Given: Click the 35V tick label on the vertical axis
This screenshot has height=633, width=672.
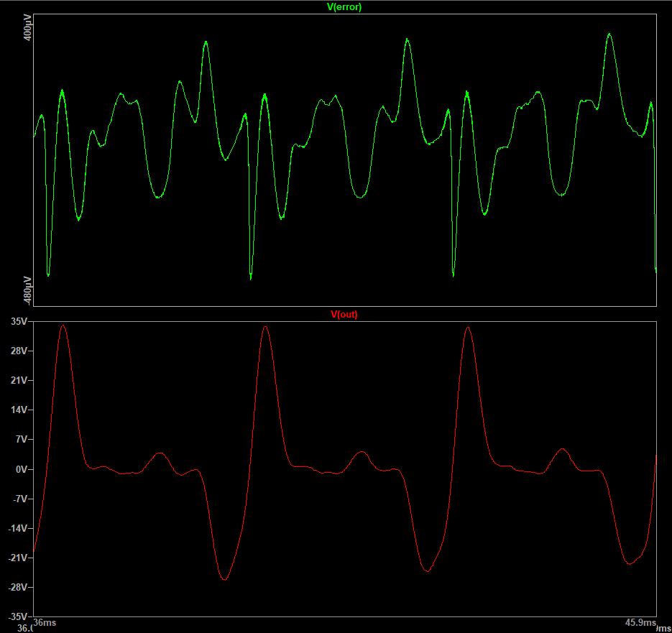Looking at the screenshot, I should click(19, 321).
